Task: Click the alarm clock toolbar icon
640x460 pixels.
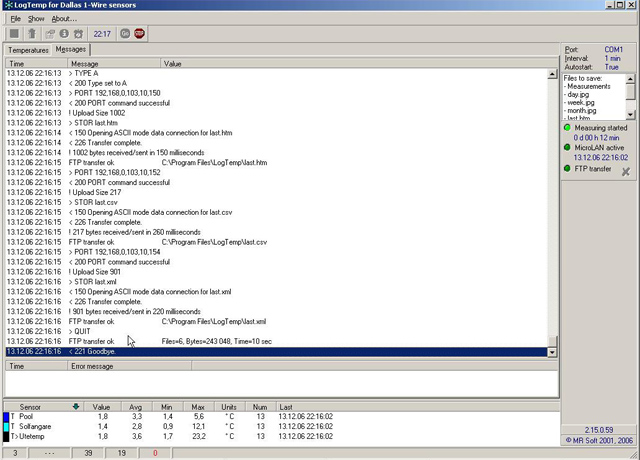Action: (x=78, y=33)
